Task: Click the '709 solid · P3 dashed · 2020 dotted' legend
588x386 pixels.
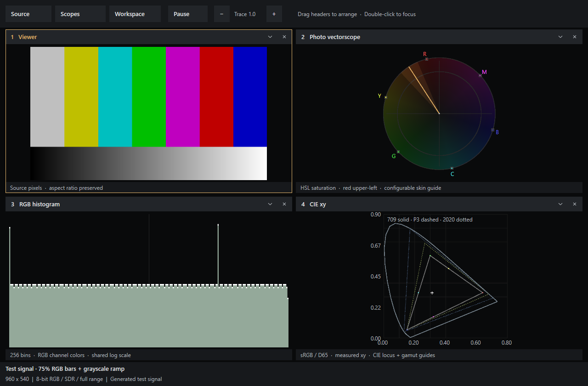Action: (430, 220)
